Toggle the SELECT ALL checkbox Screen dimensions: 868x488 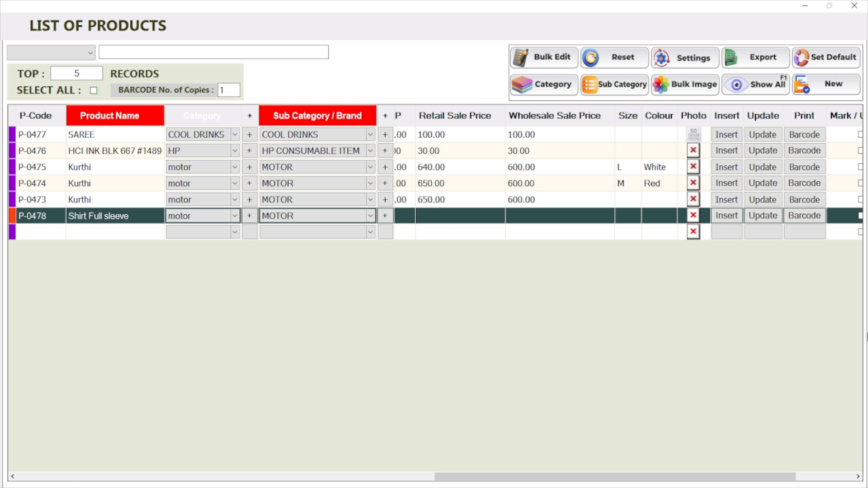click(94, 90)
